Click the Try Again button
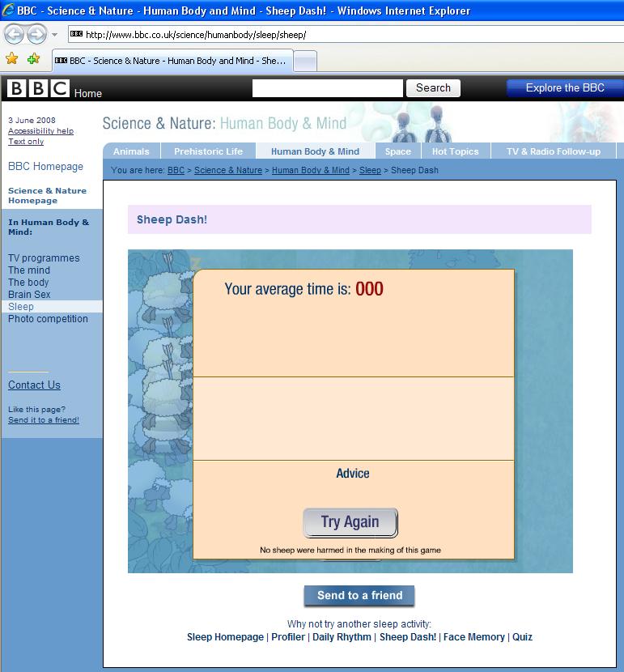Viewport: 624px width, 672px height. click(350, 522)
